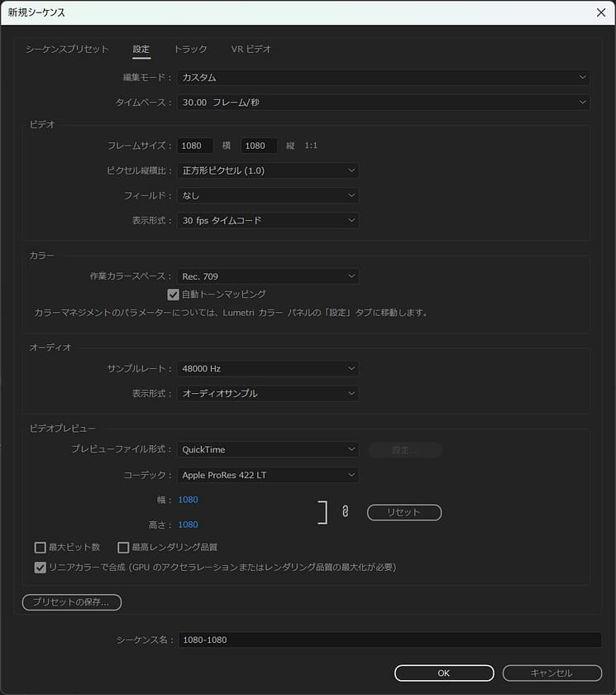Image resolution: width=616 pixels, height=695 pixels.
Task: Click the OK button
Action: pos(444,673)
